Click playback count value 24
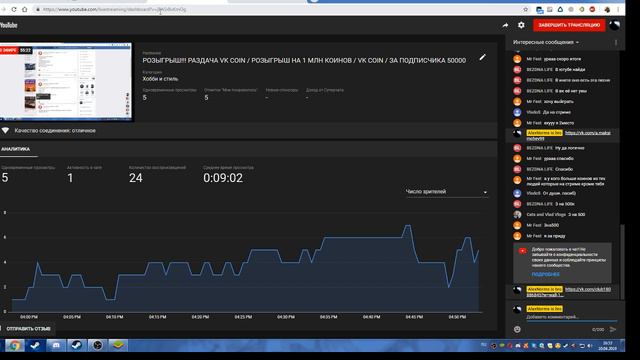The width and height of the screenshot is (640, 360). pos(136,178)
